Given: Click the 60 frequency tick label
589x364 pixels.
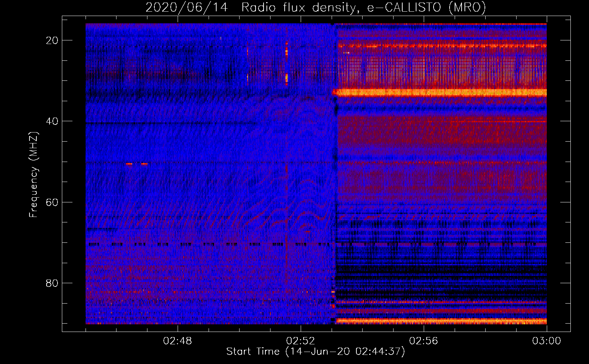Looking at the screenshot, I should coord(52,202).
